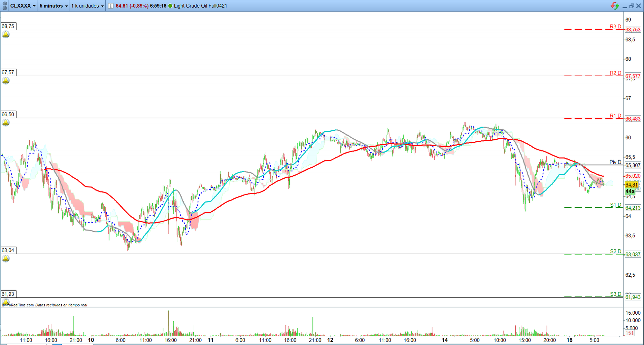This screenshot has width=644, height=345.
Task: Click the 66,483 price tag on the axis
Action: point(633,119)
